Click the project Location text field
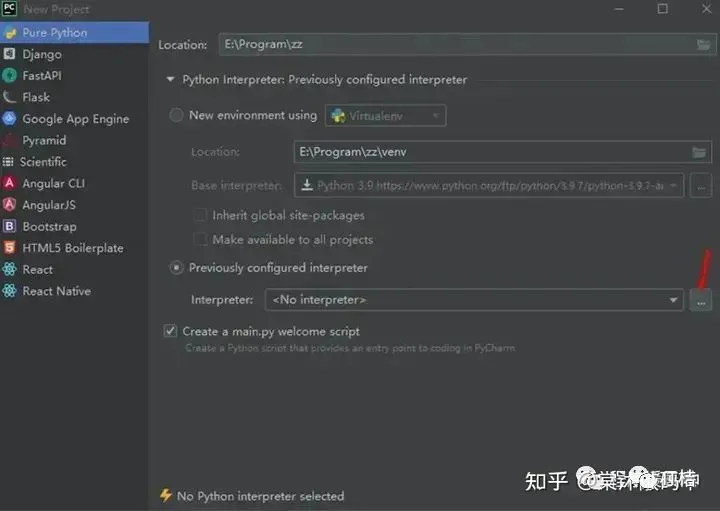 pyautogui.click(x=450, y=45)
